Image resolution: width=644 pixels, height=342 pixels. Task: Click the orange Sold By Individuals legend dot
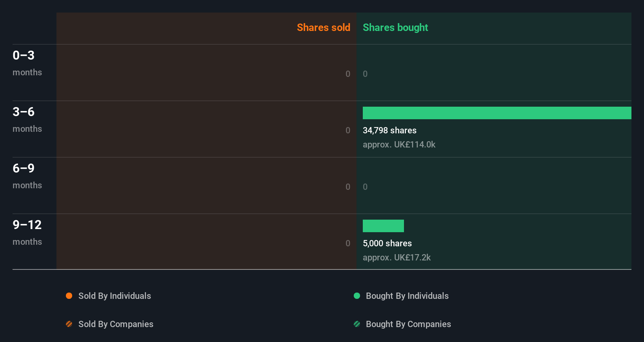coord(69,296)
